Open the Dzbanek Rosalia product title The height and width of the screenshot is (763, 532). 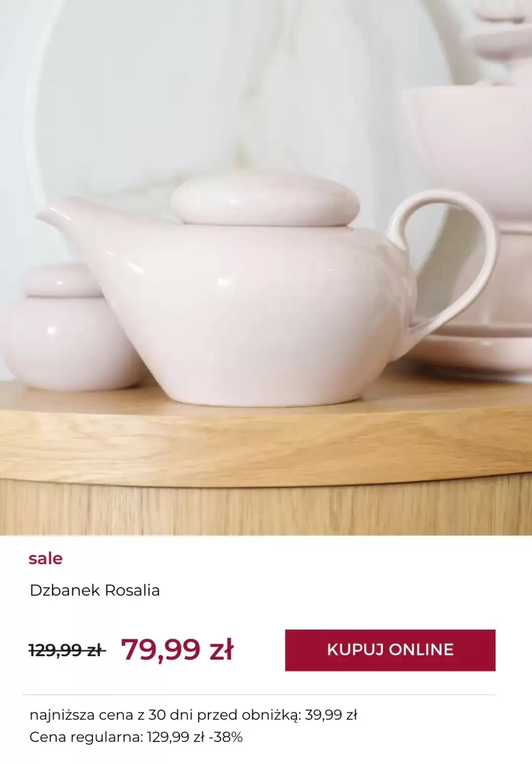(95, 590)
